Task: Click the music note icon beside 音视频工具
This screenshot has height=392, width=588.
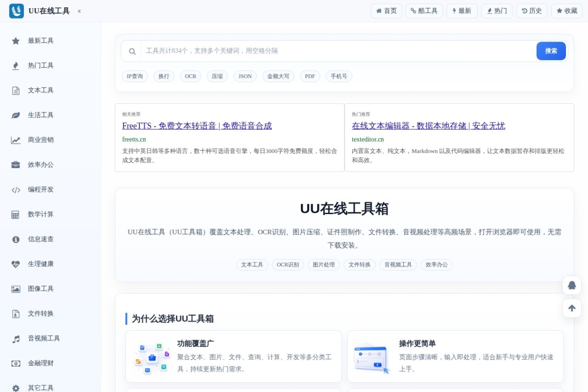Action: [x=16, y=339]
